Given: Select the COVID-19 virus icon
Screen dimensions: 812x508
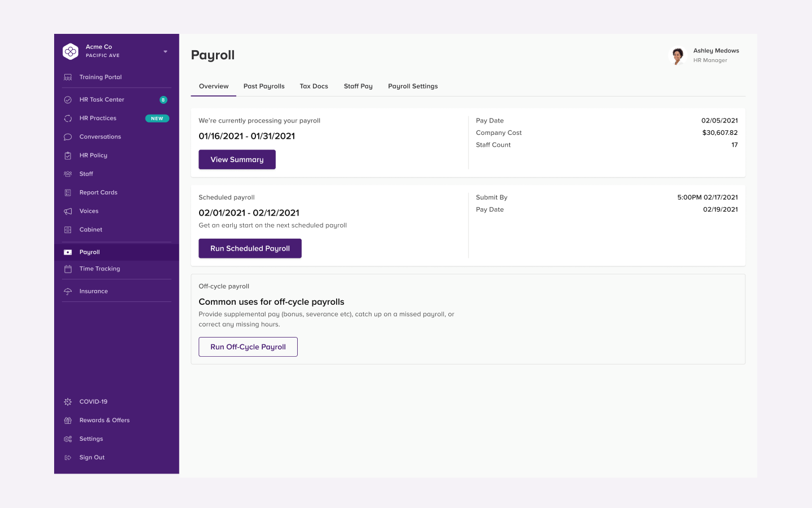Looking at the screenshot, I should [x=68, y=402].
